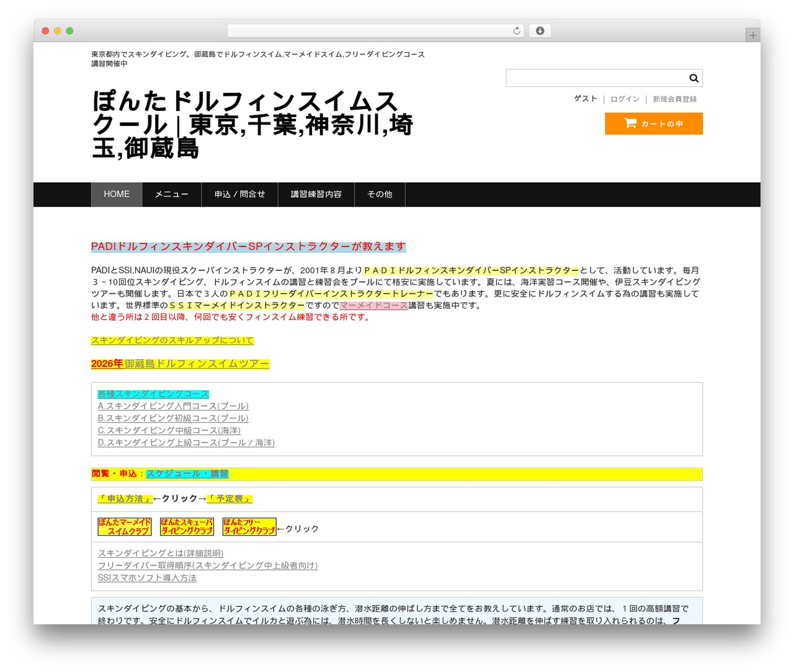This screenshot has width=794, height=672.
Task: Click the 「予定表」 link
Action: coord(230,498)
